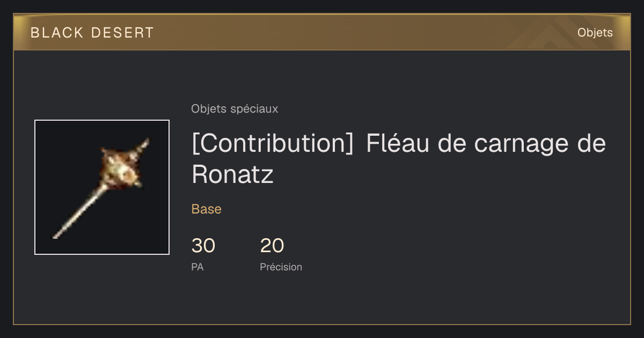Viewport: 644px width, 338px height.
Task: Click the PA stat label
Action: 197,267
